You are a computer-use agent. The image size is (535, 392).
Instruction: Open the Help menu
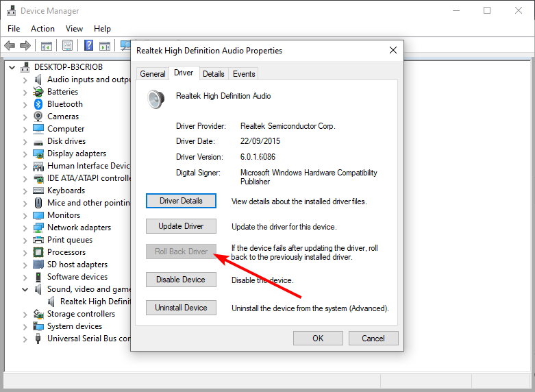tap(102, 29)
